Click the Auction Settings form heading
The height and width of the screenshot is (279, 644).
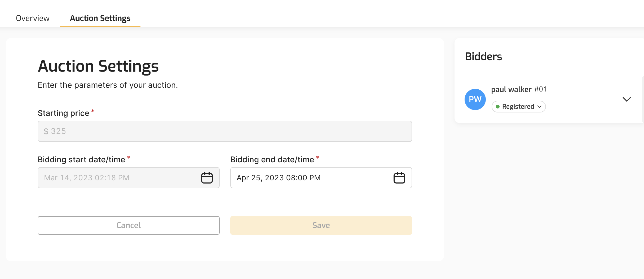point(98,66)
